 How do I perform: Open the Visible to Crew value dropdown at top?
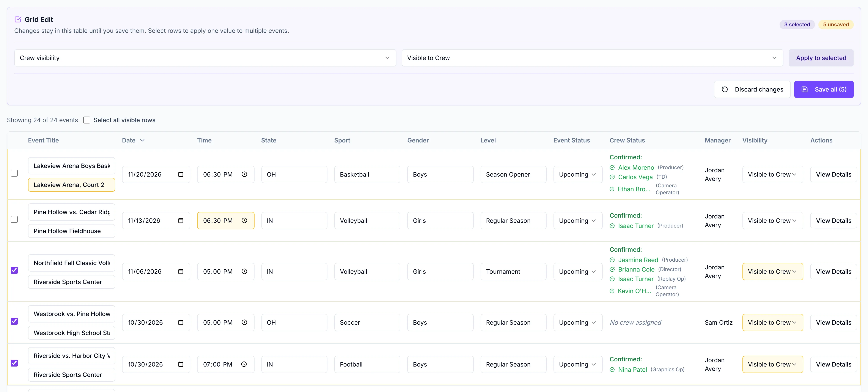pos(592,58)
